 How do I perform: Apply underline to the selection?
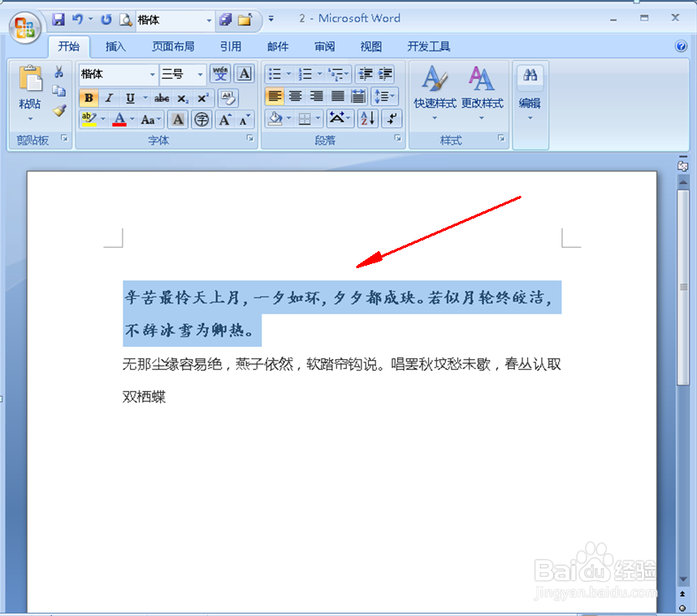pos(128,98)
